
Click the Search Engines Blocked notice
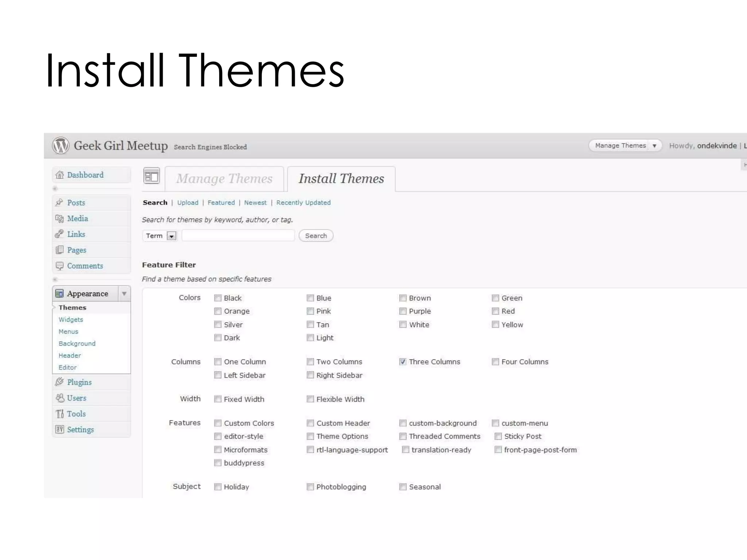[210, 147]
